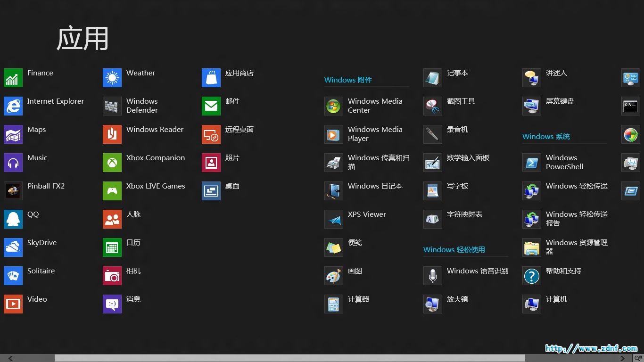644x362 pixels.
Task: Select the Windows 系统 group header
Action: pyautogui.click(x=546, y=137)
